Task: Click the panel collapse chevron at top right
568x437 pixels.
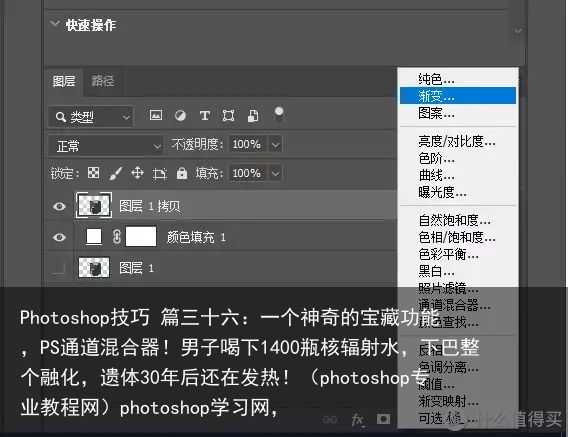Action: click(518, 31)
